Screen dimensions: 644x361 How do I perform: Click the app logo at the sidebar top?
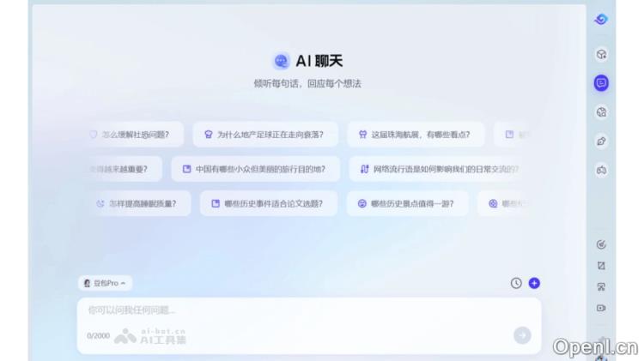click(601, 19)
